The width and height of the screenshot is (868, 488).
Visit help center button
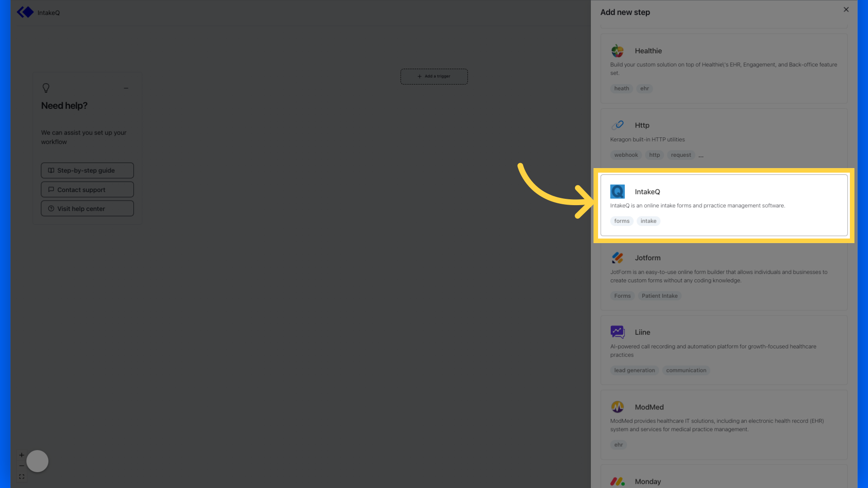[87, 208]
